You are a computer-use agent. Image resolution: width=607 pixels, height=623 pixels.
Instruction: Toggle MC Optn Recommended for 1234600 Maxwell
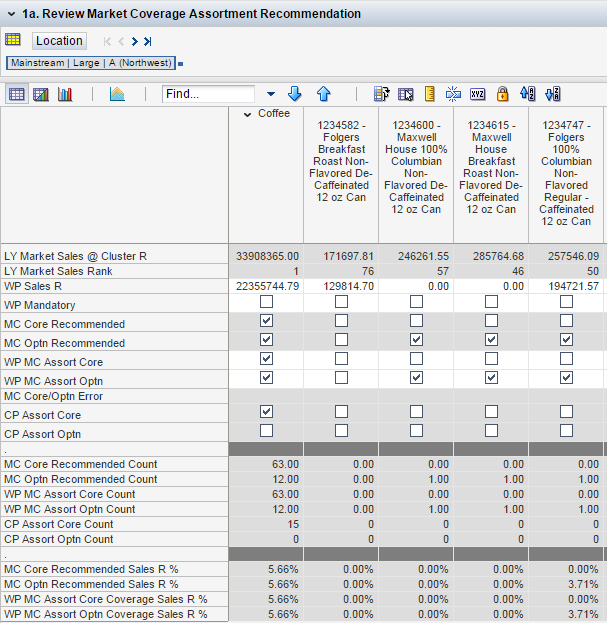(416, 340)
